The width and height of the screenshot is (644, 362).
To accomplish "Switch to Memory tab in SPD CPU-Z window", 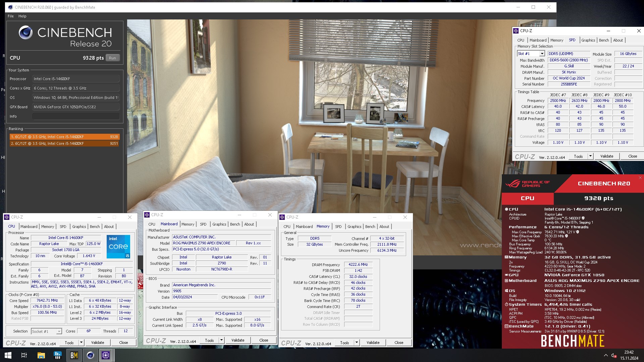I will tap(556, 40).
